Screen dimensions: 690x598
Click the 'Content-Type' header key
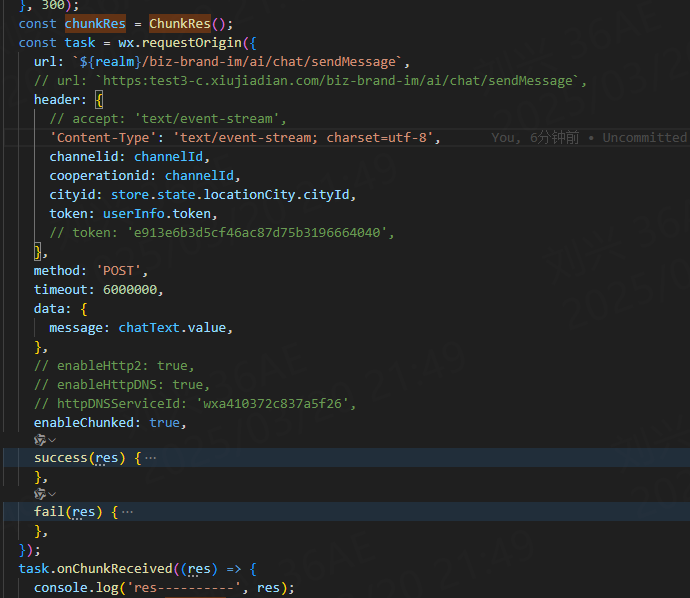coord(103,138)
